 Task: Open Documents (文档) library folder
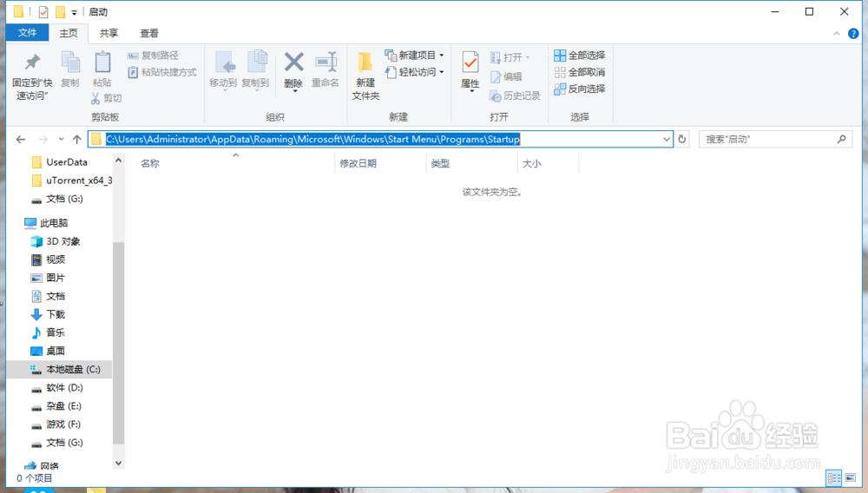pos(48,296)
